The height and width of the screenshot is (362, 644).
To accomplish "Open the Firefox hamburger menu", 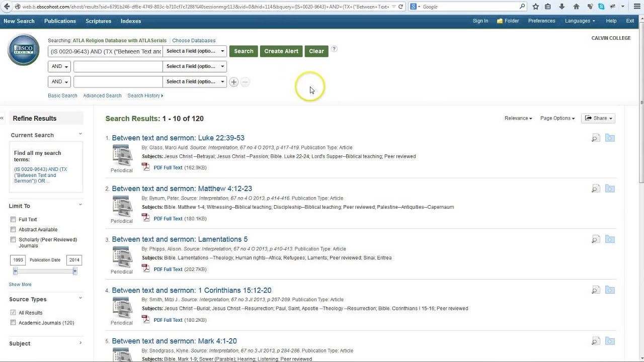I will click(637, 7).
